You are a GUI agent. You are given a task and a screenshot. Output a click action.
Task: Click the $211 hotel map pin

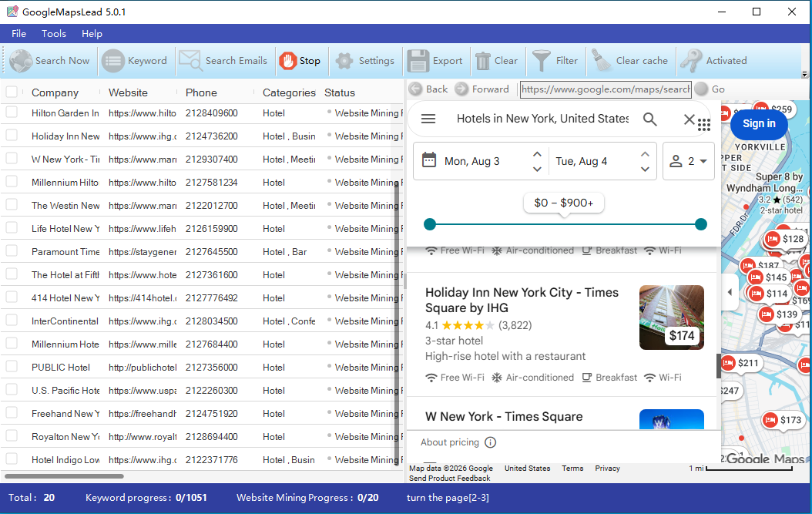pyautogui.click(x=741, y=363)
